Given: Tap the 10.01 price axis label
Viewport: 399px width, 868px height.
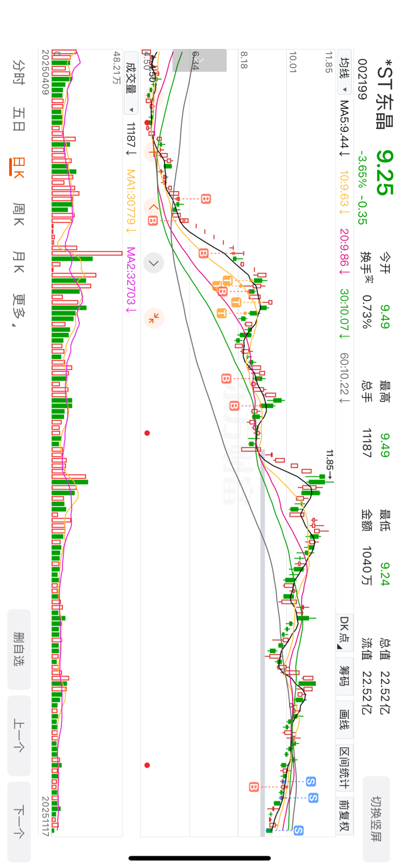Looking at the screenshot, I should [x=292, y=62].
